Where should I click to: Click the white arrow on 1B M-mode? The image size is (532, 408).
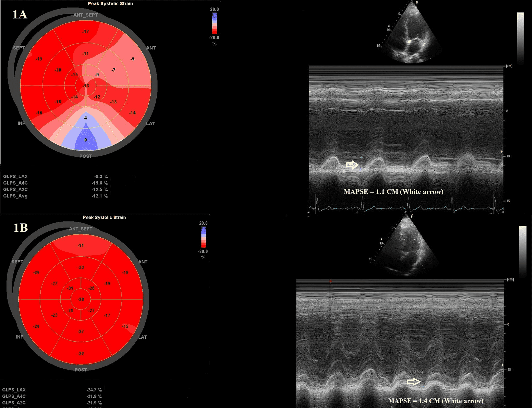413,382
